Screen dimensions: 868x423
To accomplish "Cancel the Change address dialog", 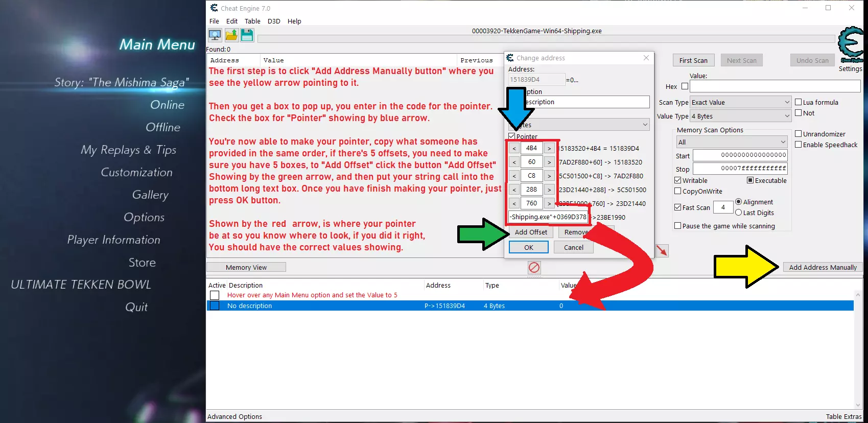I will click(x=574, y=247).
